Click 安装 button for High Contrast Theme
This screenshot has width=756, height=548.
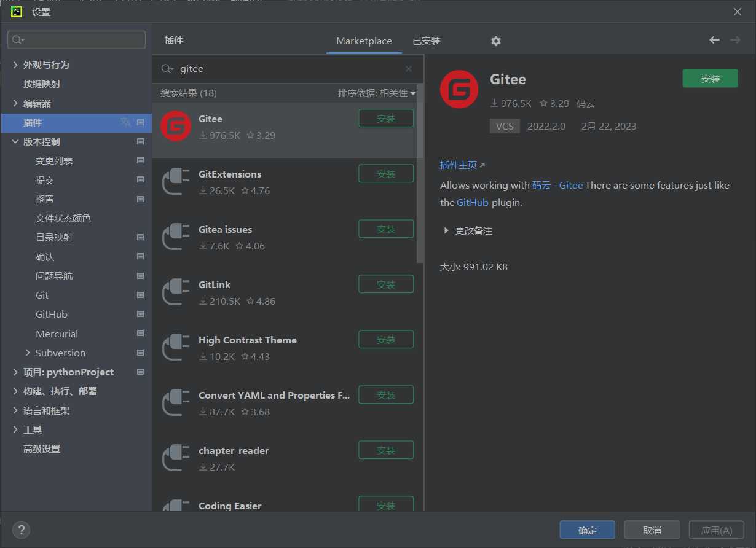(x=386, y=340)
